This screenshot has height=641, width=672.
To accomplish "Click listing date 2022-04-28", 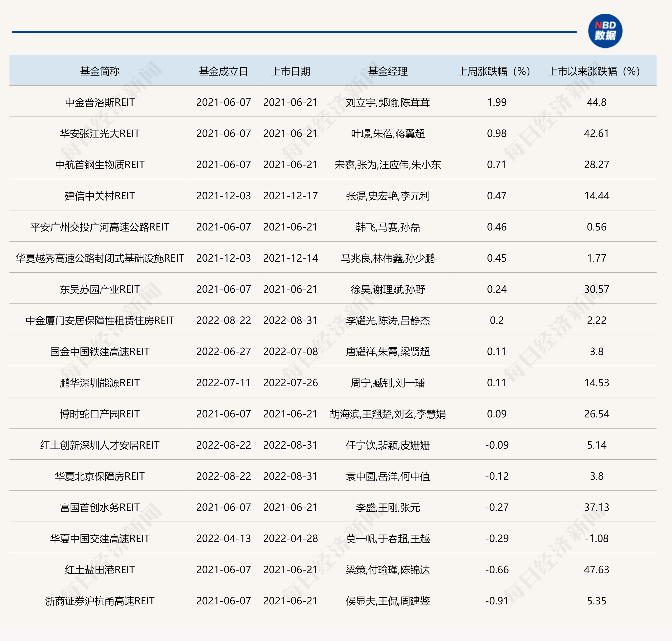I will pyautogui.click(x=290, y=539).
